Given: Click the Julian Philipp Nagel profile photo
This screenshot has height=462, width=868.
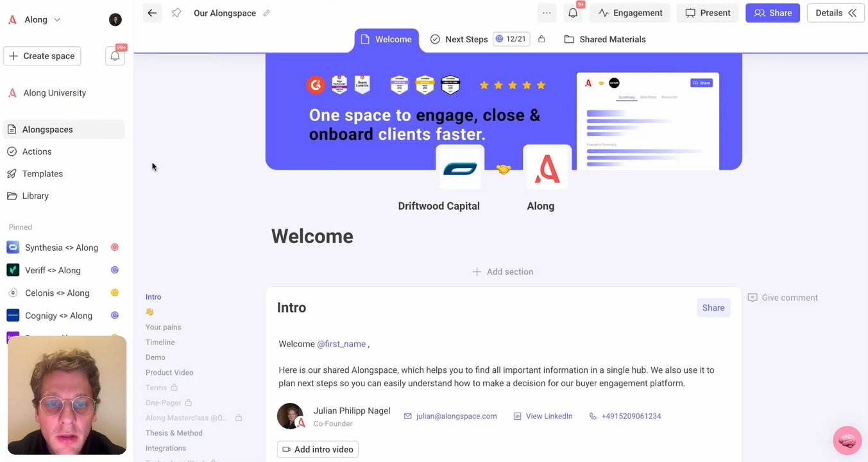Looking at the screenshot, I should pyautogui.click(x=291, y=416).
